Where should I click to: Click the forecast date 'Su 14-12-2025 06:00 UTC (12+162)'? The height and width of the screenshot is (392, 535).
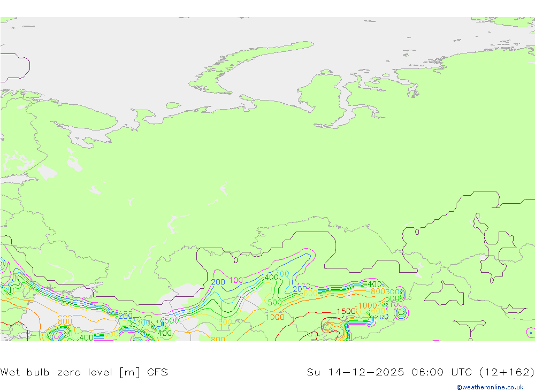[421, 372]
